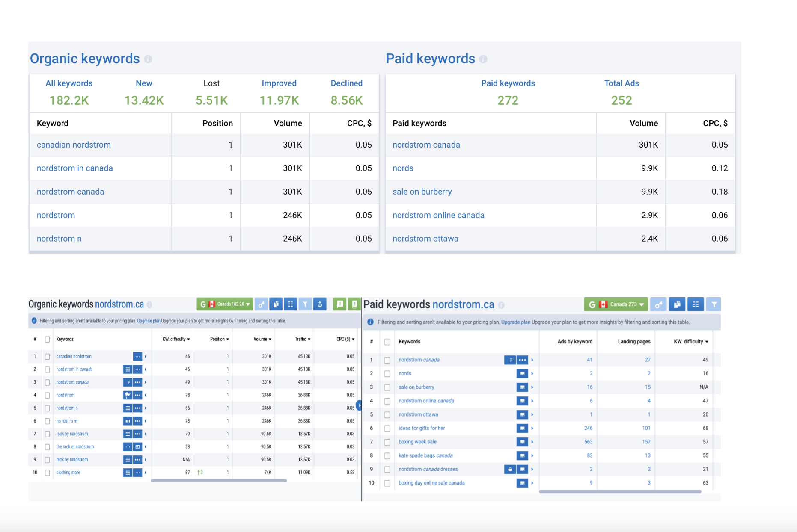The width and height of the screenshot is (797, 532).
Task: Sort by Traffic column in Organic table
Action: click(x=303, y=339)
